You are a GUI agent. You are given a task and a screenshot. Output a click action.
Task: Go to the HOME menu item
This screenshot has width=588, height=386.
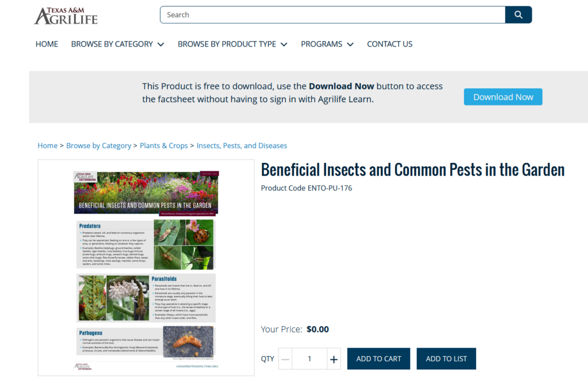coord(47,44)
